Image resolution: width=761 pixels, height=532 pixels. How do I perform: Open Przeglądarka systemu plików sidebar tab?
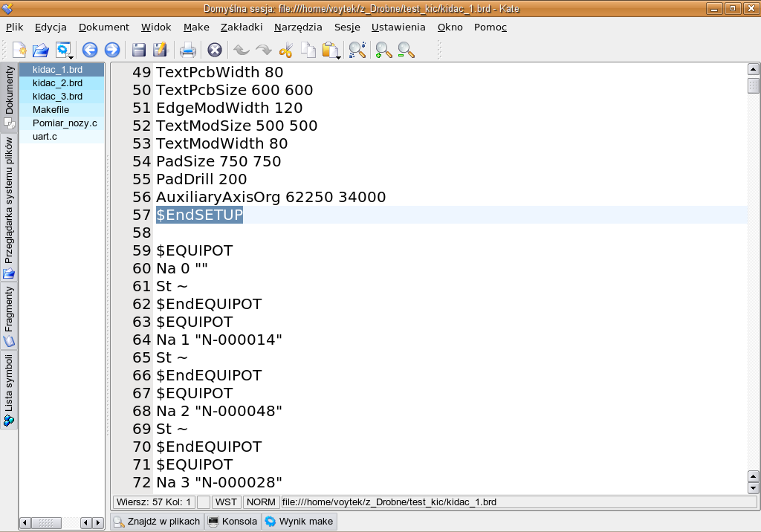[9, 207]
